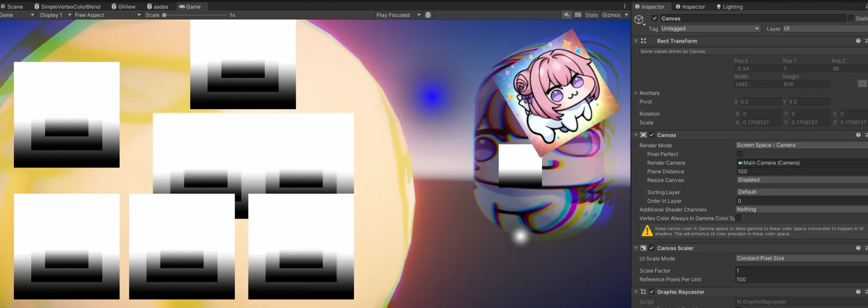Toggle the Static checkbox

[x=851, y=18]
